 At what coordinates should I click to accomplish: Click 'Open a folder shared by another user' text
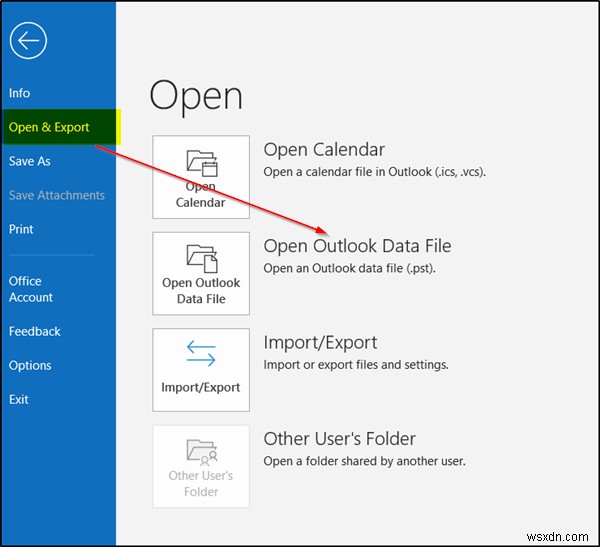click(x=365, y=461)
